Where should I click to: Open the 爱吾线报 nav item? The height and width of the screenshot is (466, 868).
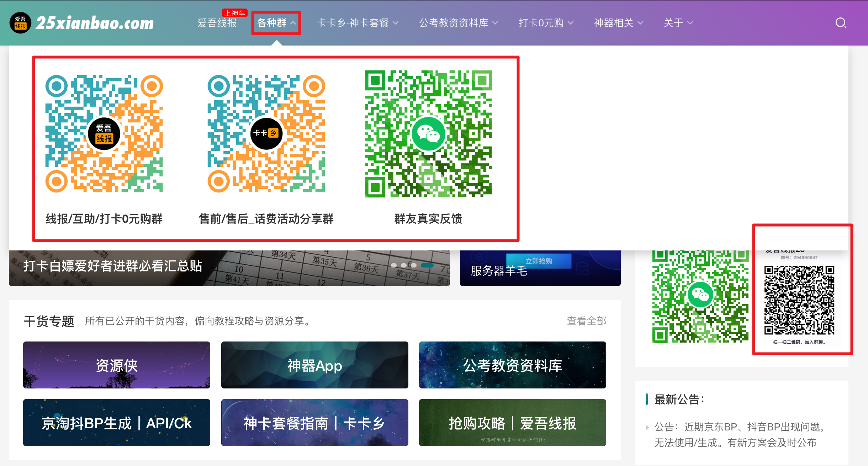217,23
